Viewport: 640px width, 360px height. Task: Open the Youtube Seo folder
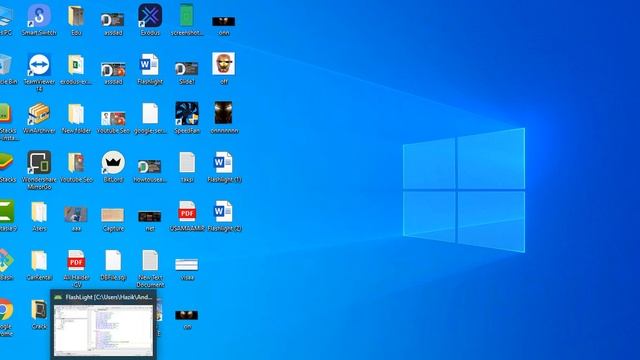pos(76,162)
